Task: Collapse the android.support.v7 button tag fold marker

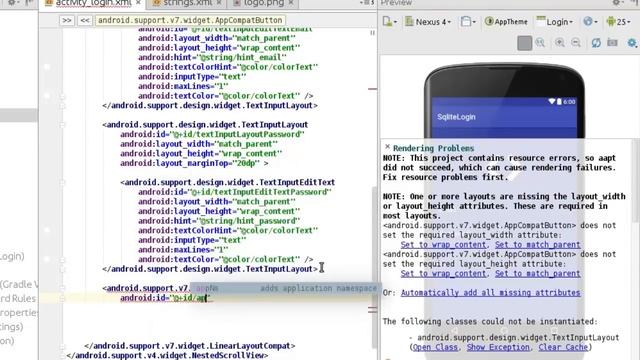Action: pyautogui.click(x=62, y=288)
